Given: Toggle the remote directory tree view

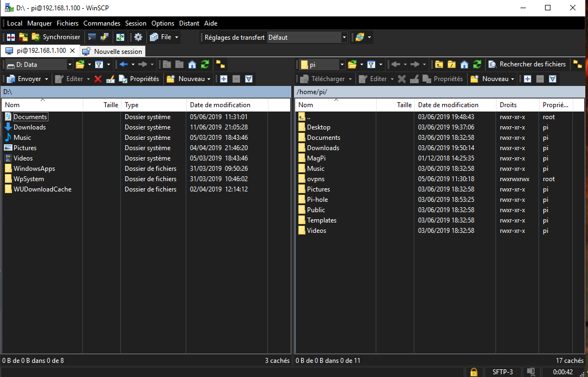Looking at the screenshot, I should [577, 64].
